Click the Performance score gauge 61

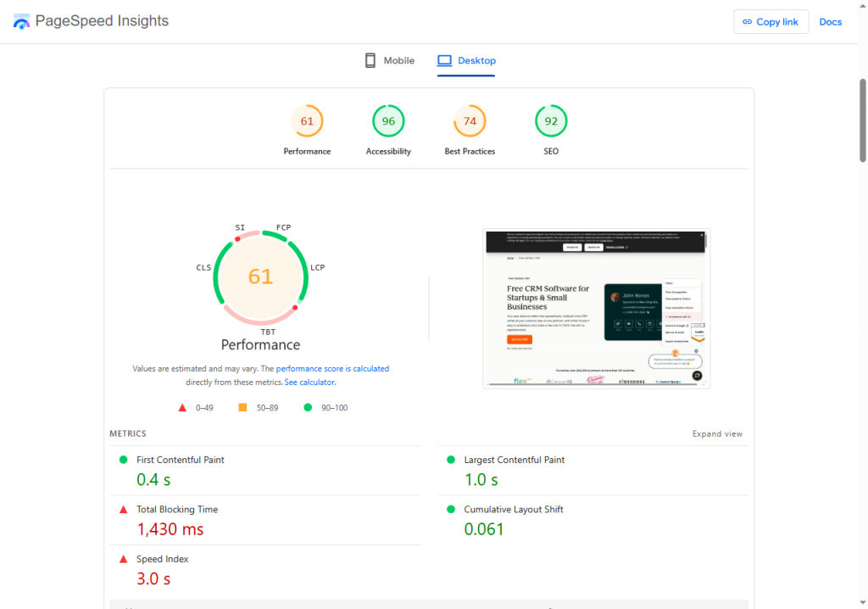[307, 121]
